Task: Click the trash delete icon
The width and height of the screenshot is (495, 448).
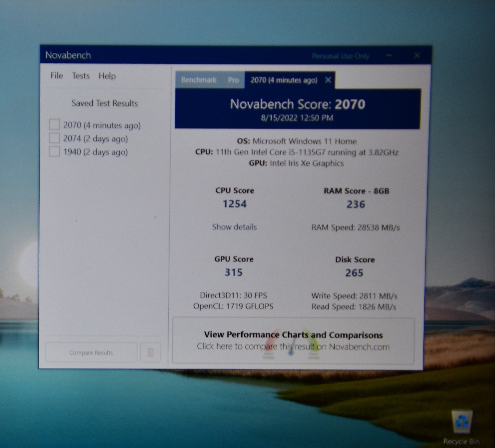Action: coord(151,352)
